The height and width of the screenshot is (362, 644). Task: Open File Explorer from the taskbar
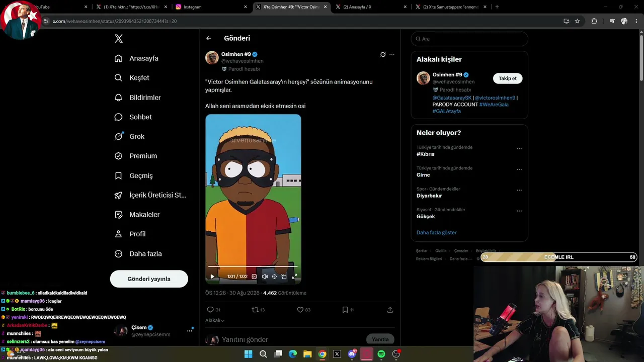(x=307, y=354)
